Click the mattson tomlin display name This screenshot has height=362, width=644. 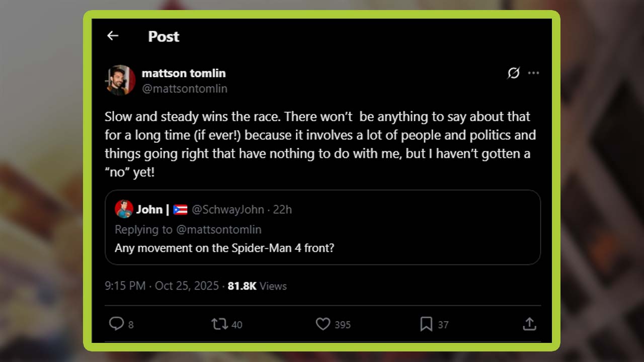184,73
